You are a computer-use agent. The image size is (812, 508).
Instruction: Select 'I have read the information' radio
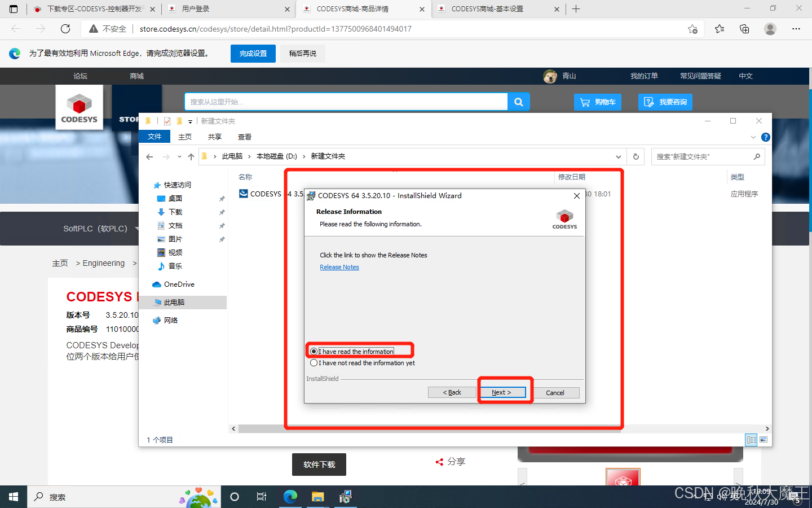tap(352, 351)
